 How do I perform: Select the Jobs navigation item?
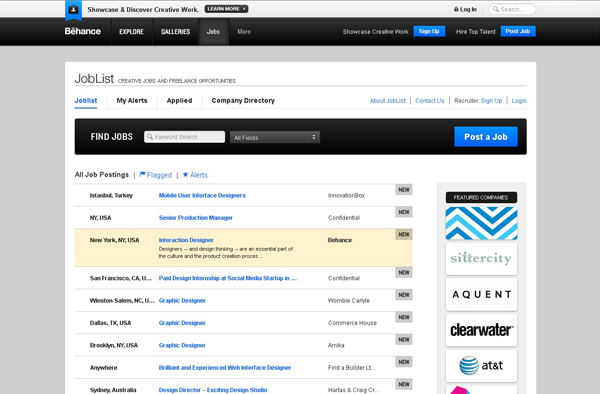click(x=213, y=32)
